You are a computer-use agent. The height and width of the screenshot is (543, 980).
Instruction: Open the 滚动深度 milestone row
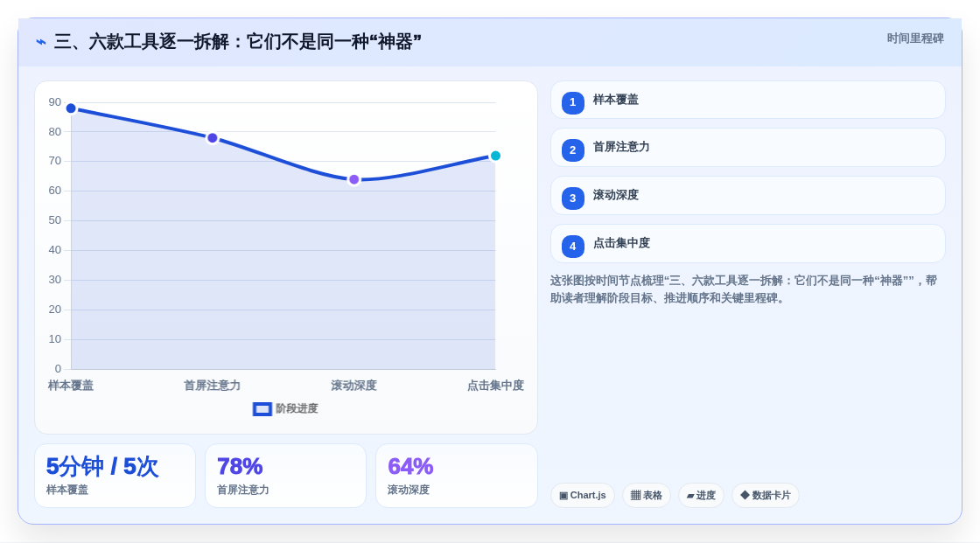[747, 196]
